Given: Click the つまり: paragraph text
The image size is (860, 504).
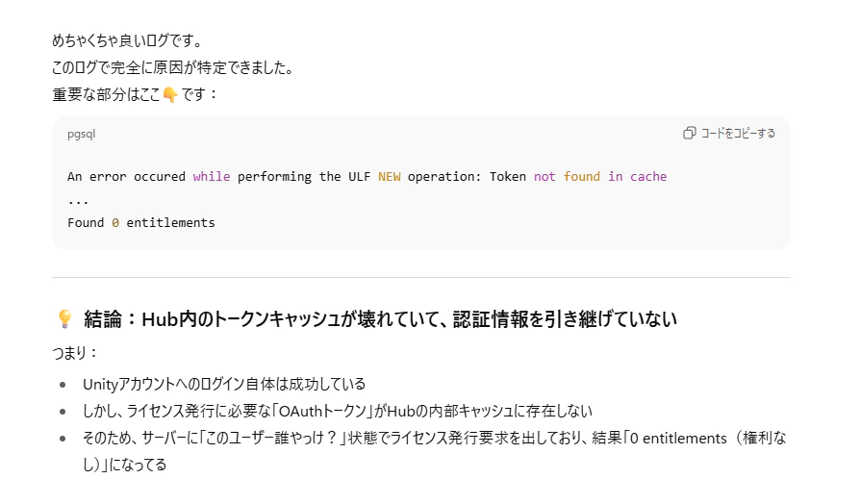Looking at the screenshot, I should (75, 352).
